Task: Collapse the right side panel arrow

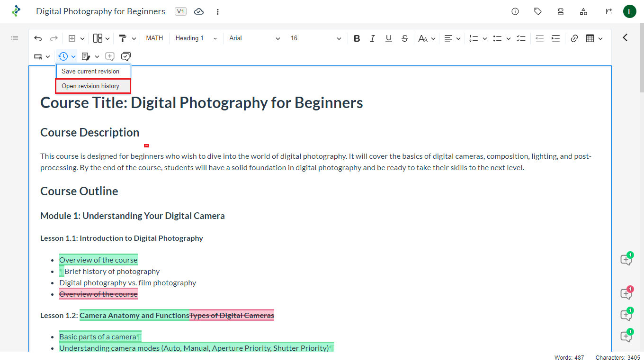Action: 625,37
